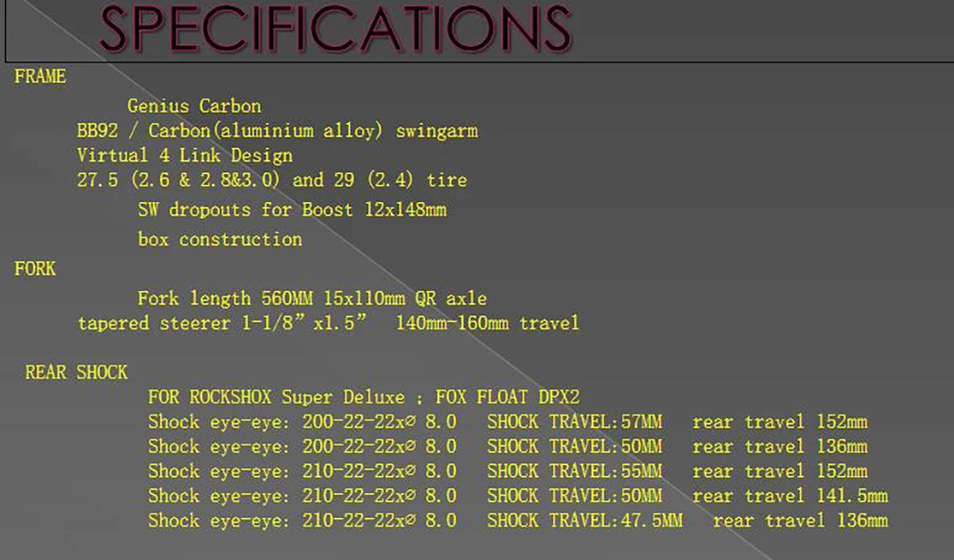Select "rear travel 152mm" in the 57MM row
Image resolution: width=954 pixels, height=560 pixels.
pos(780,423)
